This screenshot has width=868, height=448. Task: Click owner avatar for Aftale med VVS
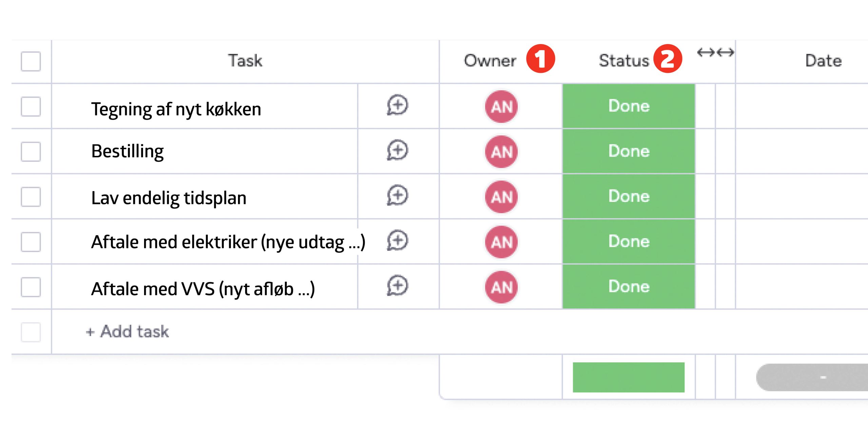coord(501,287)
